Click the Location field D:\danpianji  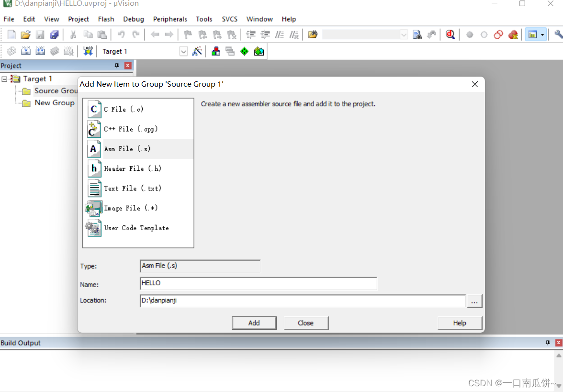(x=303, y=301)
